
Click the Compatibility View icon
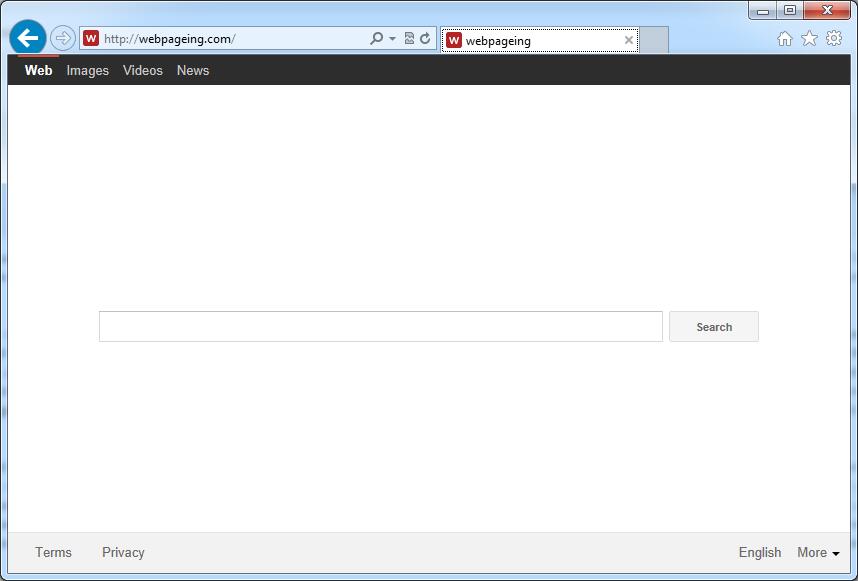point(409,38)
